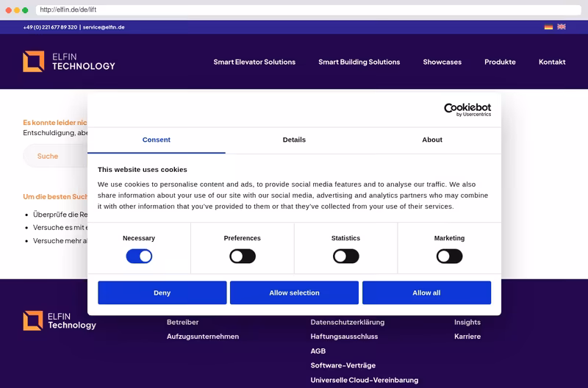Viewport: 588px width, 388px height.
Task: Click the Suche search field
Action: click(x=56, y=156)
